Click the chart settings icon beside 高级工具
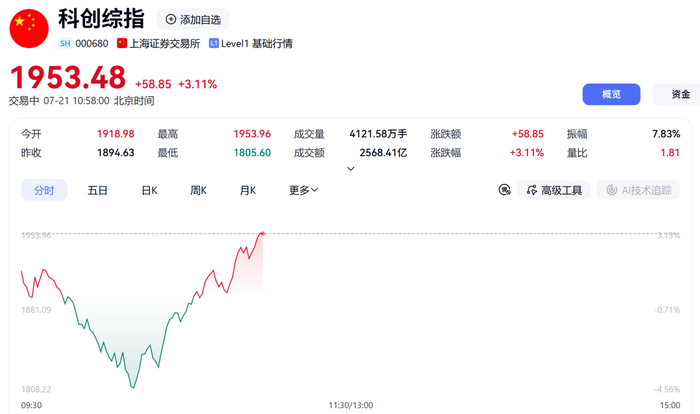Screen dimensions: 700x414 504,190
